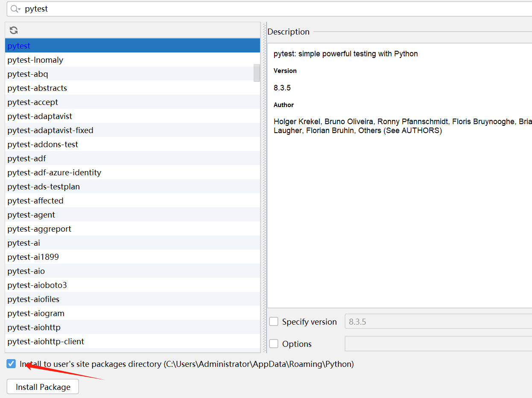Click the Options text field
This screenshot has width=532, height=398.
coord(438,344)
